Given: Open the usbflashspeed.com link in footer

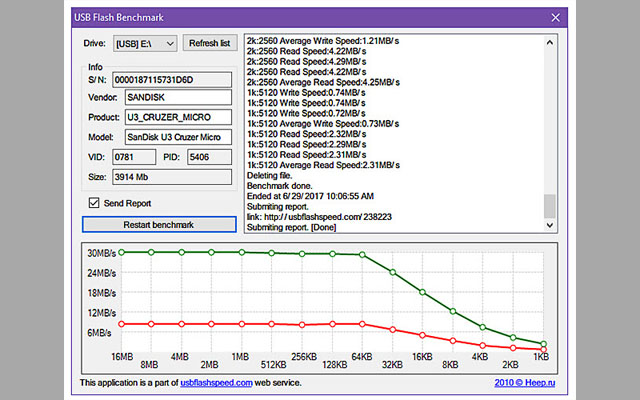Looking at the screenshot, I should pos(216,382).
